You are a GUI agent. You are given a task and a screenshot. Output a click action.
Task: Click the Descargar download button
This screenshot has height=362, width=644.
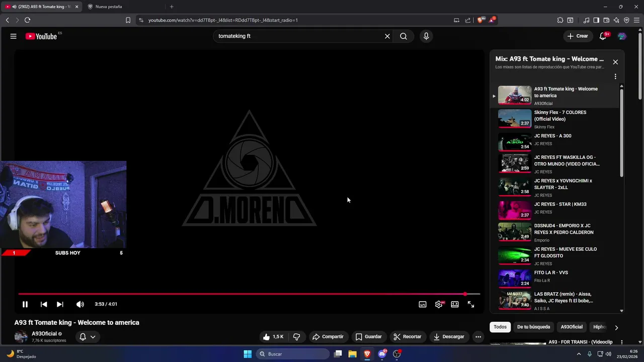[x=449, y=337]
